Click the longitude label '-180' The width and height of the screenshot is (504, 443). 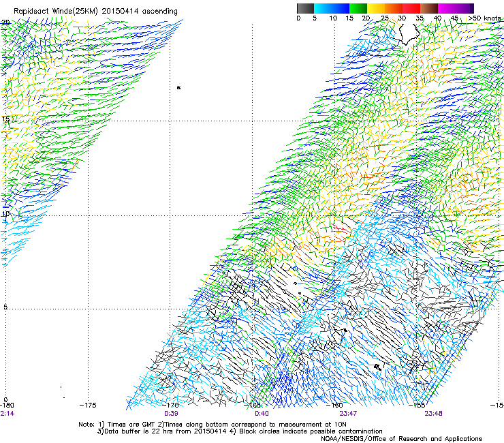coord(7,405)
